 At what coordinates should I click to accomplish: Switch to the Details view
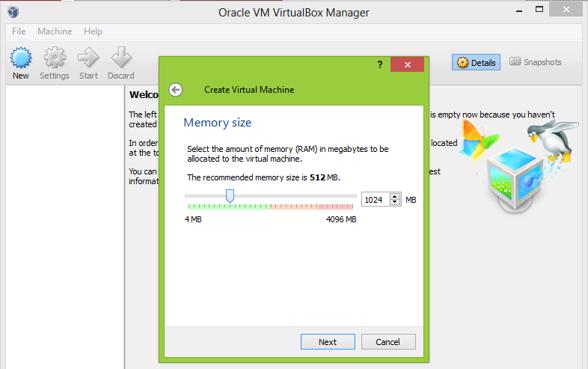point(477,62)
